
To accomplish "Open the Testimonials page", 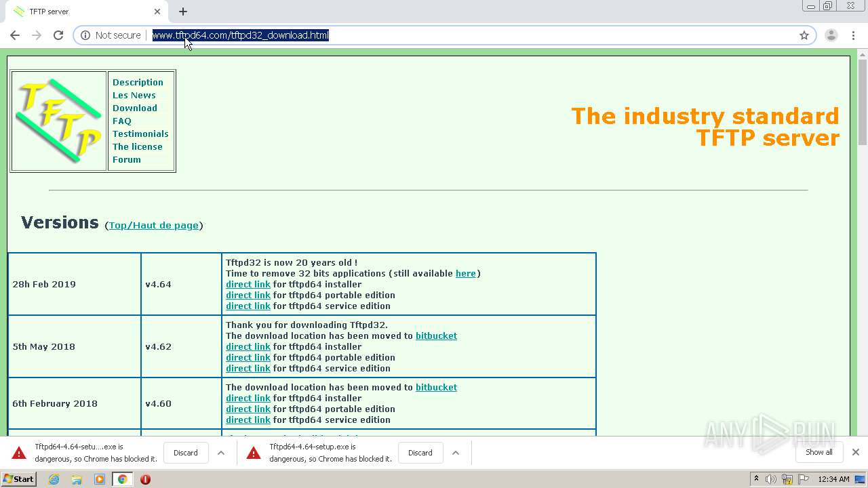I will [x=140, y=134].
